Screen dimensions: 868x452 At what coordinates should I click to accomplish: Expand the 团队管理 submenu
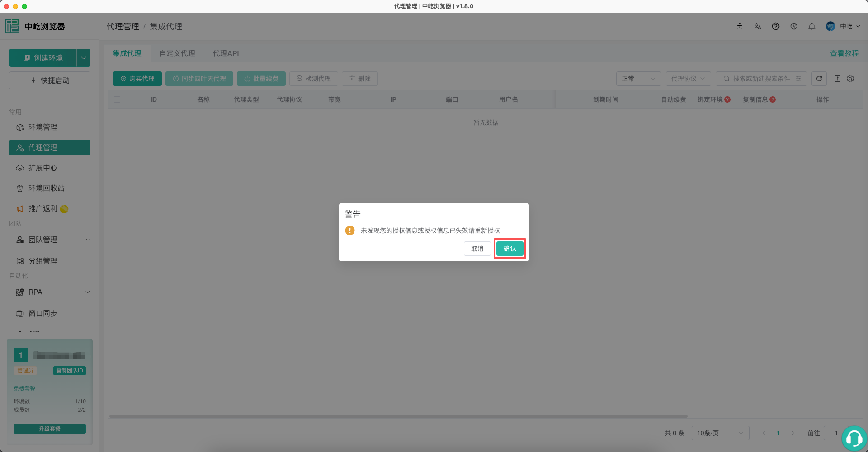click(50, 240)
